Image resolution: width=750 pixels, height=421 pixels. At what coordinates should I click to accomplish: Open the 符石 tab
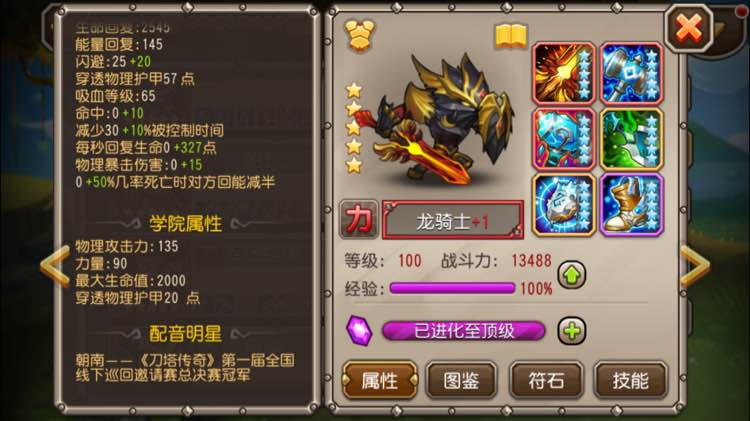click(x=546, y=380)
